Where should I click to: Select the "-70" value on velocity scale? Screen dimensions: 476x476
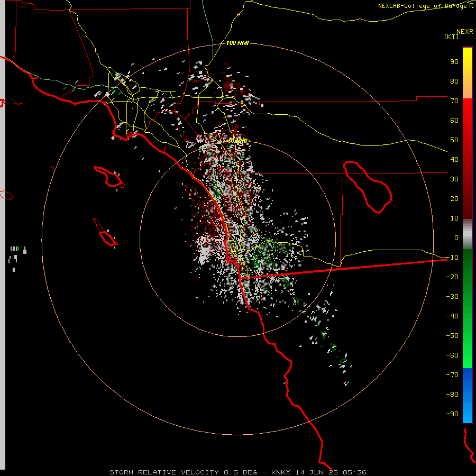pos(452,375)
